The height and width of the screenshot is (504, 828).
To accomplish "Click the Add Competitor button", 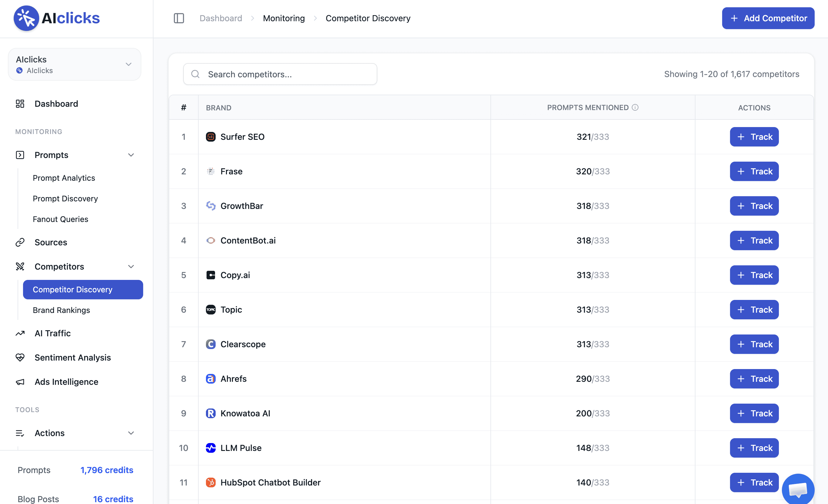I will pos(768,18).
